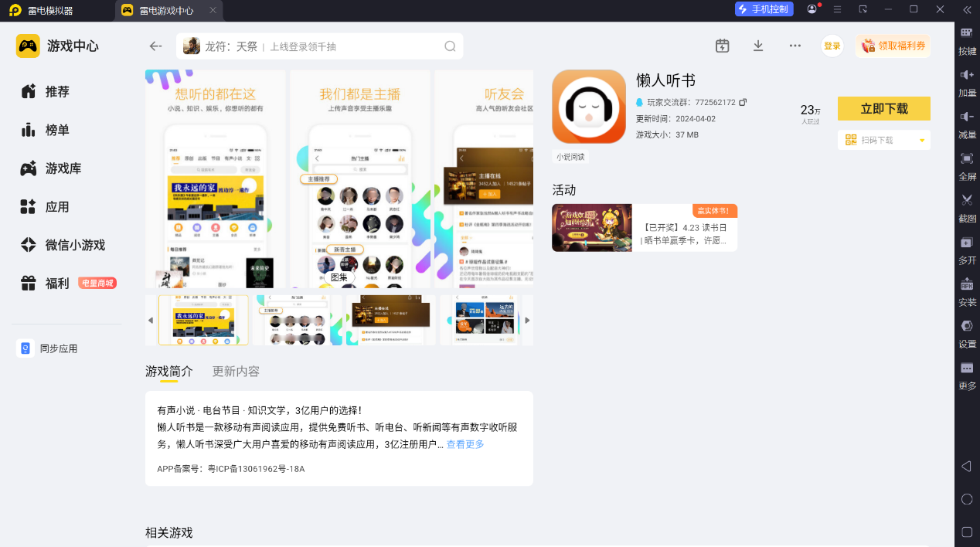Open 设置 settings in the right sidebar
Image resolution: width=980 pixels, height=547 pixels.
(967, 325)
